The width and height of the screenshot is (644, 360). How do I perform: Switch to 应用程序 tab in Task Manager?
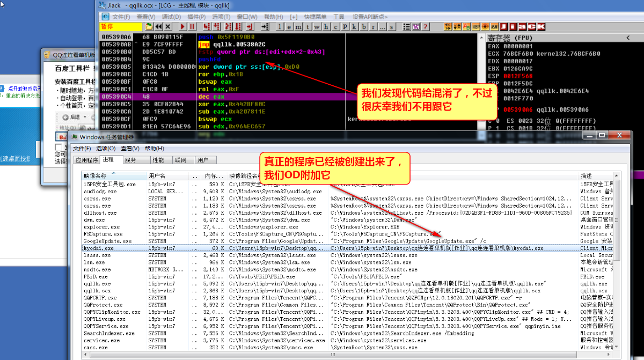click(x=86, y=160)
